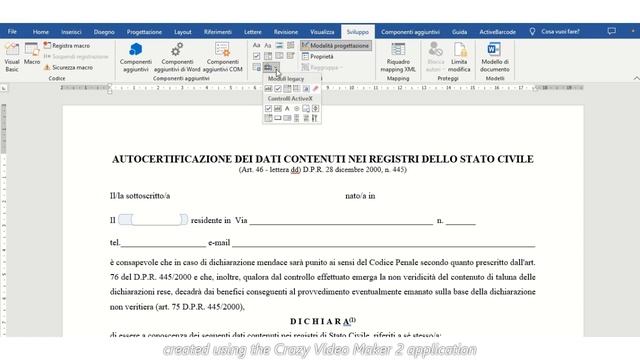Open control Proprietà
640x360 pixels.
[318, 56]
